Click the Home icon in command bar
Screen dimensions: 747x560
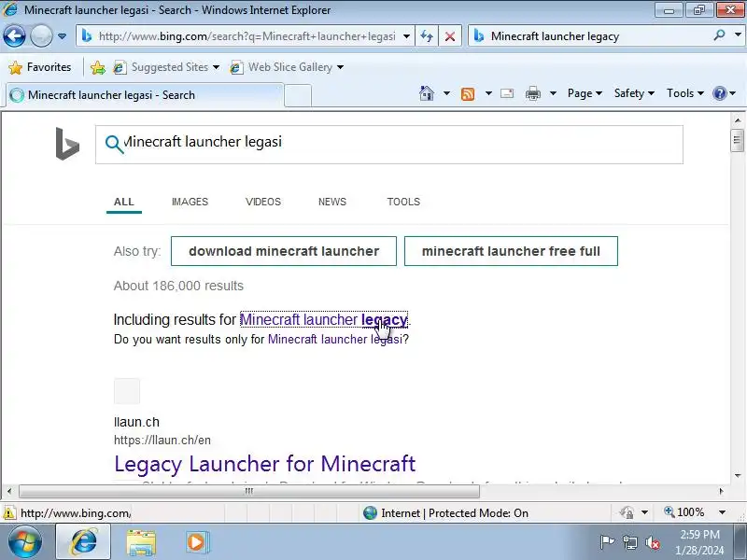click(427, 93)
